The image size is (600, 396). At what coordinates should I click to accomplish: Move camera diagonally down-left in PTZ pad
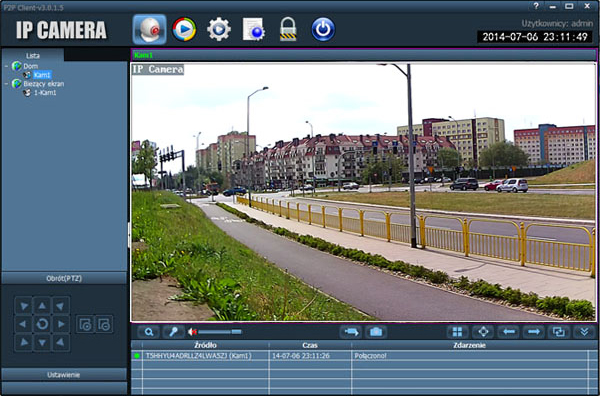(x=23, y=343)
